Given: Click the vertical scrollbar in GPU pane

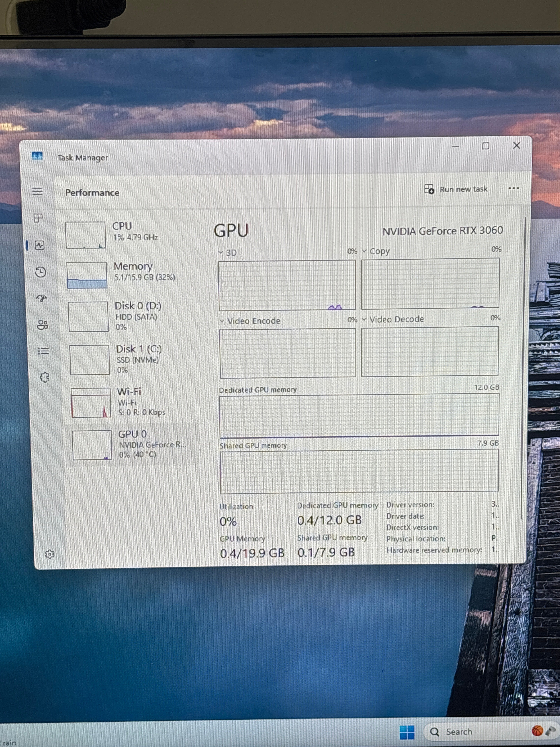Looking at the screenshot, I should [524, 368].
